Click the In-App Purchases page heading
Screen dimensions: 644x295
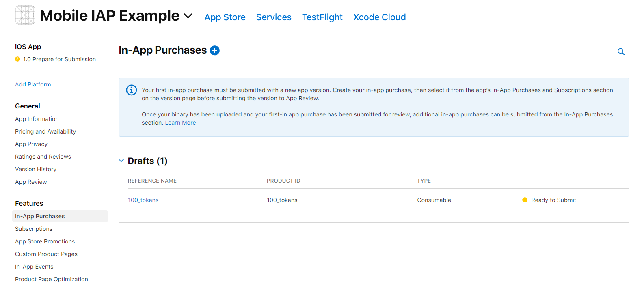pyautogui.click(x=163, y=50)
